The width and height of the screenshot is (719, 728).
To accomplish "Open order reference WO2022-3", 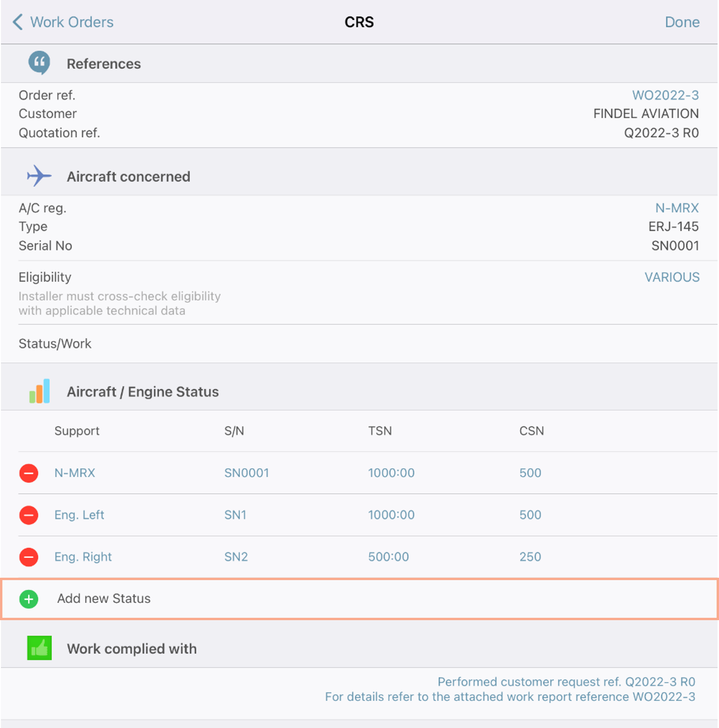I will [665, 95].
